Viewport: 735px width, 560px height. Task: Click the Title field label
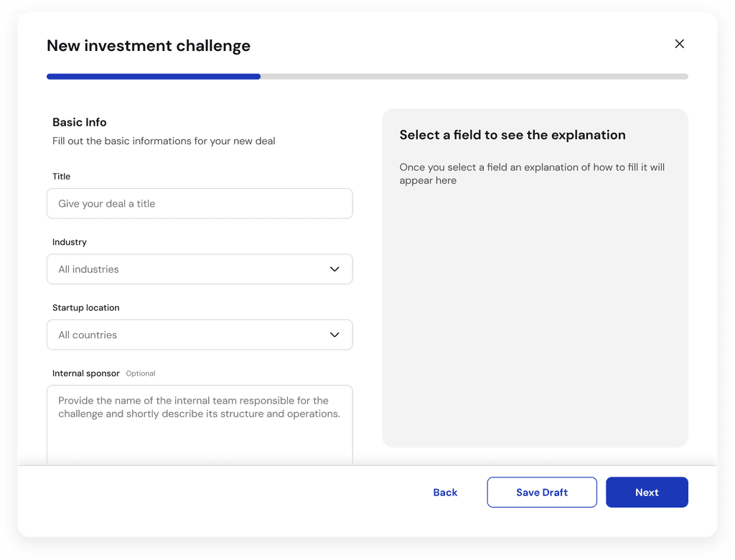point(62,177)
